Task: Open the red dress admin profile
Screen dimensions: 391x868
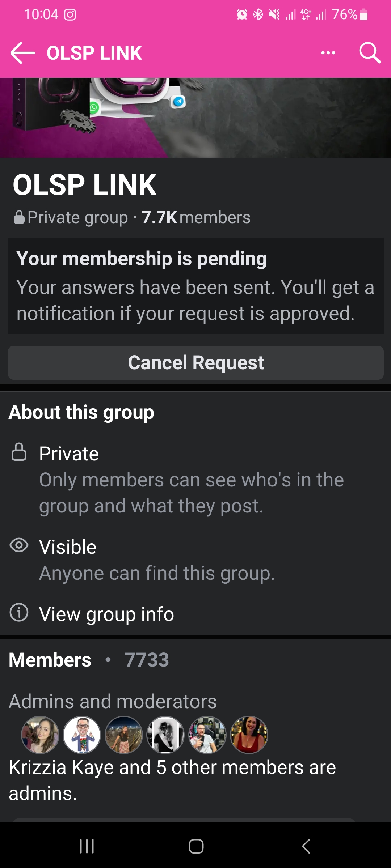Action: tap(249, 735)
